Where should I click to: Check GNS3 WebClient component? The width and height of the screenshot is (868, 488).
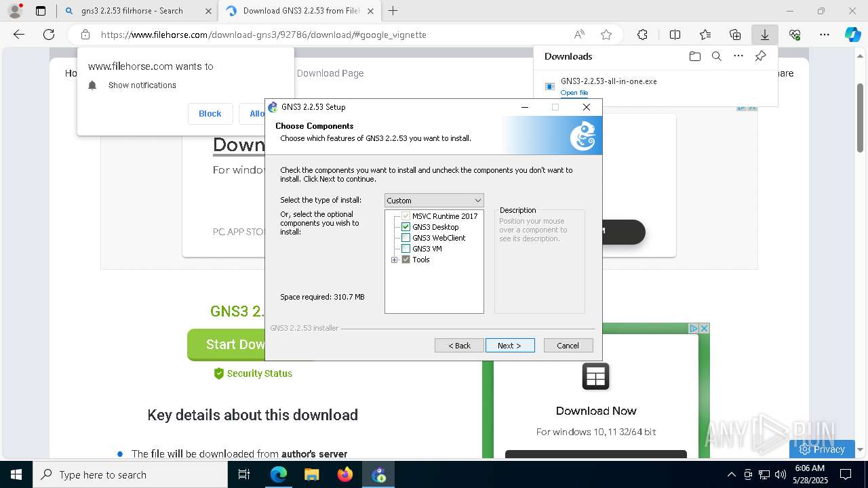[x=406, y=238]
